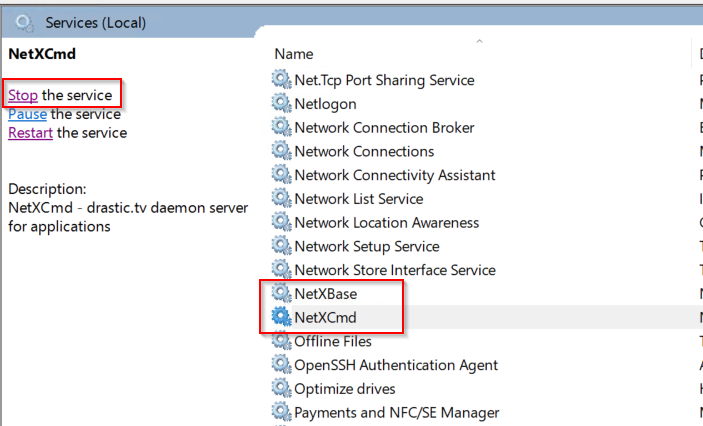Select the NetXBase service name
This screenshot has height=426, width=703.
tap(326, 294)
